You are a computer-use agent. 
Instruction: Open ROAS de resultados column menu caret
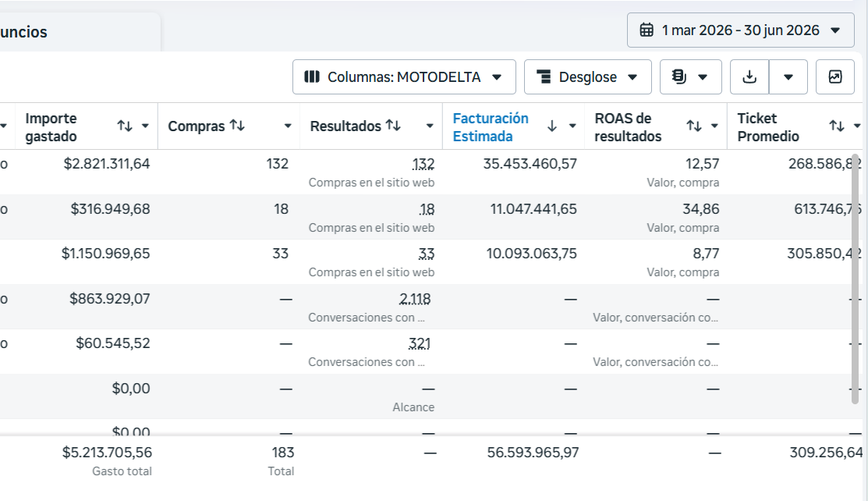[x=714, y=126]
